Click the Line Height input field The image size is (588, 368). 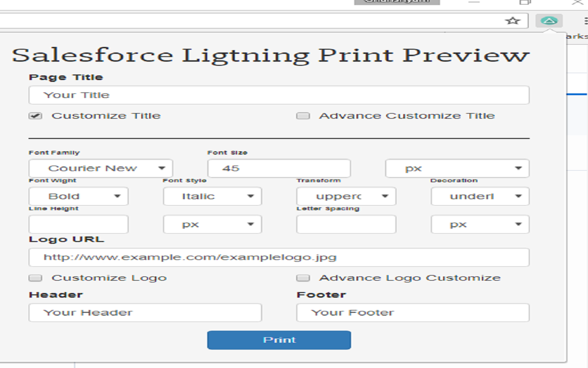click(x=79, y=224)
